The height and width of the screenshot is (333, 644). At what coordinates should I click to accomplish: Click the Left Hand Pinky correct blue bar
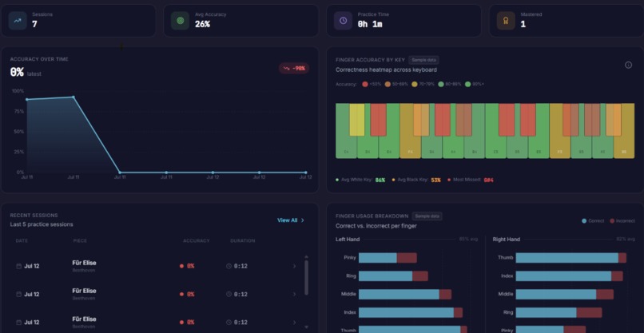click(x=378, y=258)
